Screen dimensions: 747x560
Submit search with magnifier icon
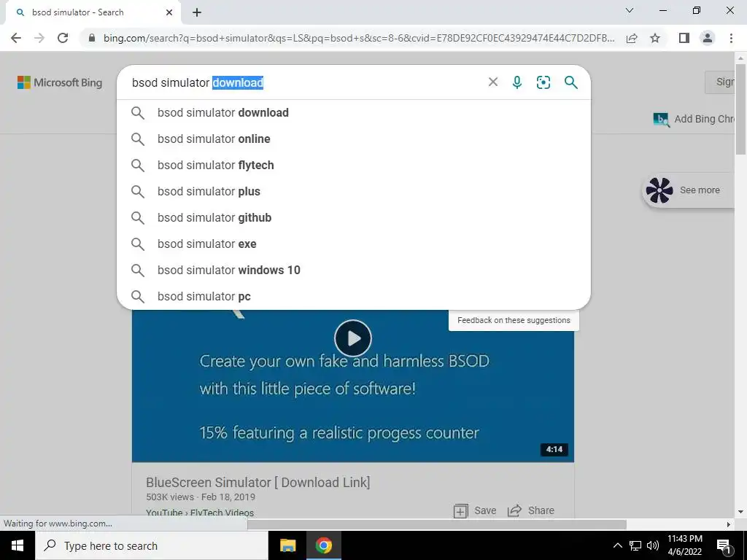coord(570,82)
